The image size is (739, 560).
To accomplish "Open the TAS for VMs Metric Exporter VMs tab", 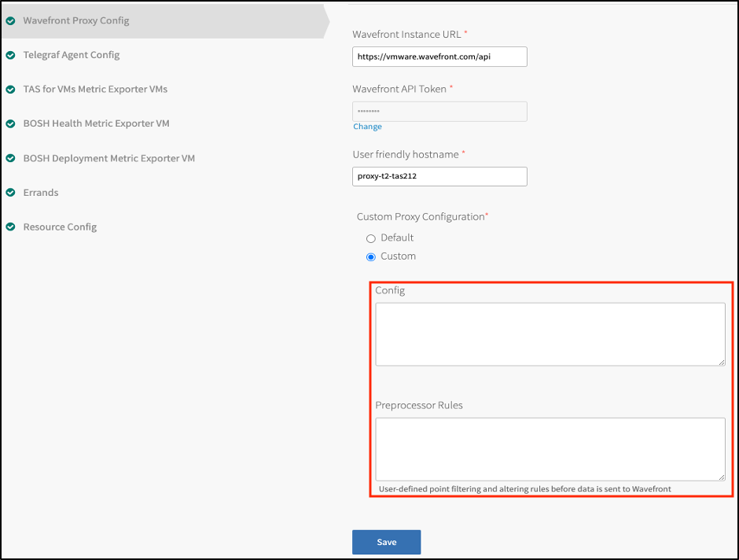I will (95, 90).
